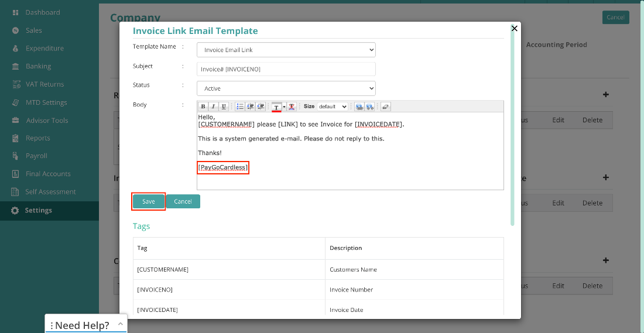Click the Self Assessment sidebar icon

pyautogui.click(x=16, y=192)
